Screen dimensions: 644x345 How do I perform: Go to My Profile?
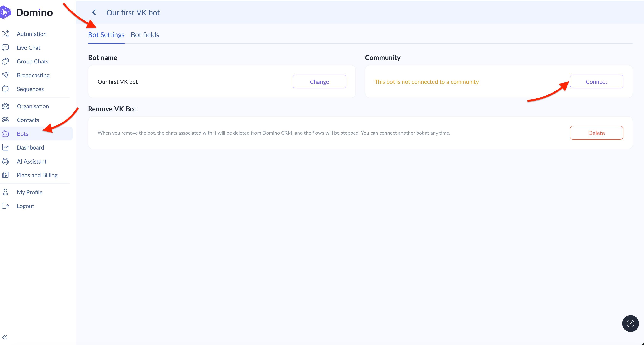pyautogui.click(x=29, y=192)
